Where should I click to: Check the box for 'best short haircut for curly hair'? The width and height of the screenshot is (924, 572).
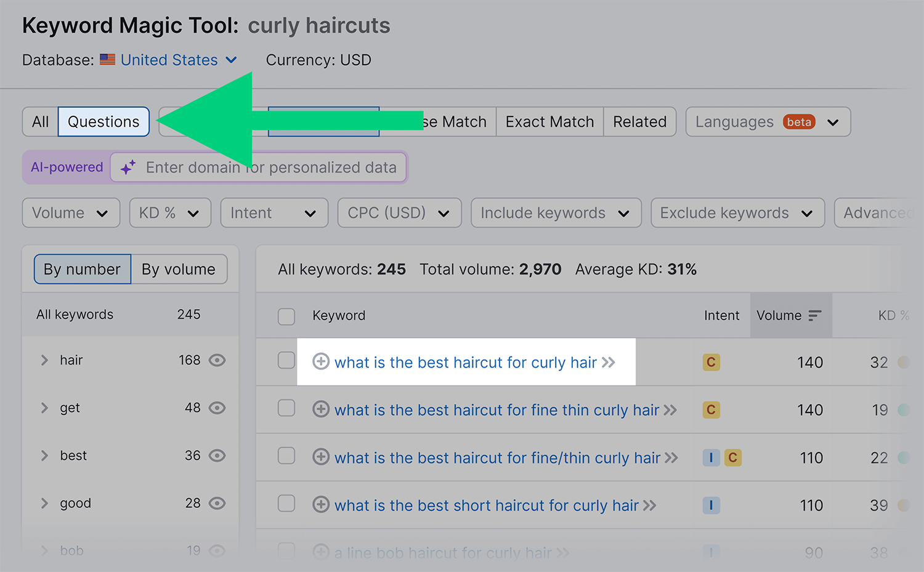click(286, 503)
